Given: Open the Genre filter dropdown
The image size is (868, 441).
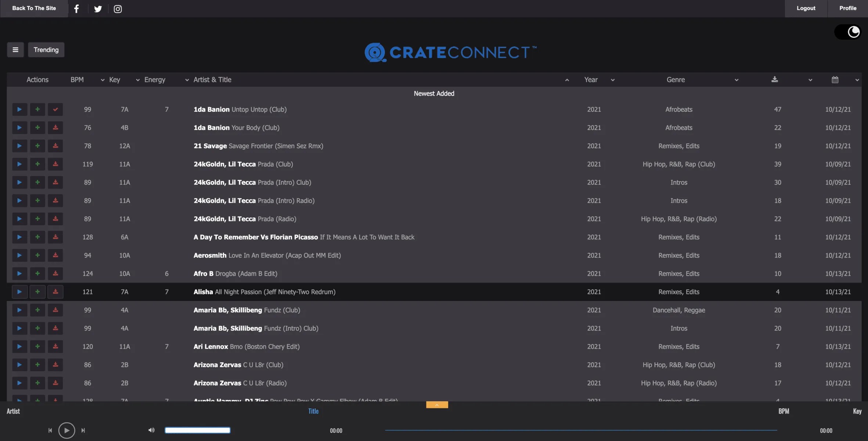Looking at the screenshot, I should coord(736,79).
